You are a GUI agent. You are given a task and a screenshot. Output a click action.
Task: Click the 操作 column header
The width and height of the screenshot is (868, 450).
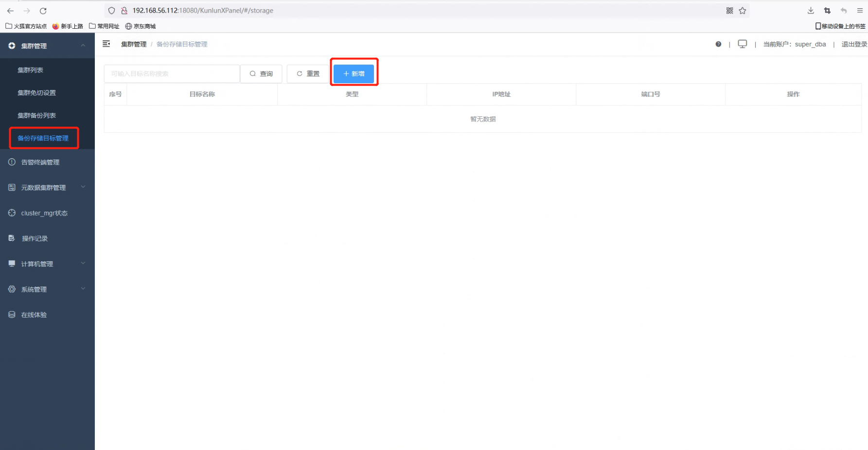(x=793, y=94)
